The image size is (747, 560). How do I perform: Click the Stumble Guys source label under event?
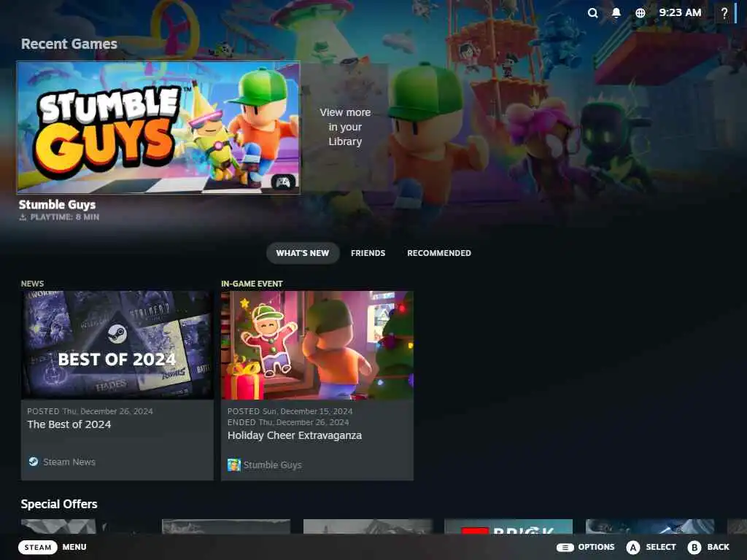[273, 464]
